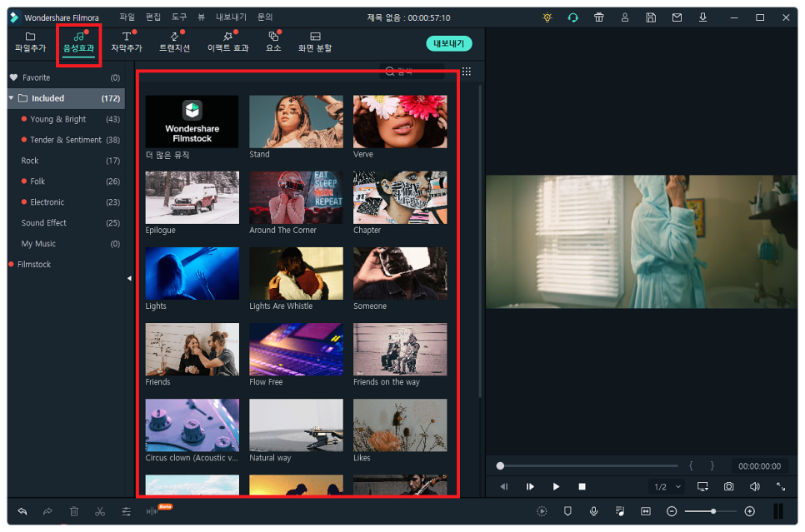Open the 요소 elements tab

(x=273, y=42)
